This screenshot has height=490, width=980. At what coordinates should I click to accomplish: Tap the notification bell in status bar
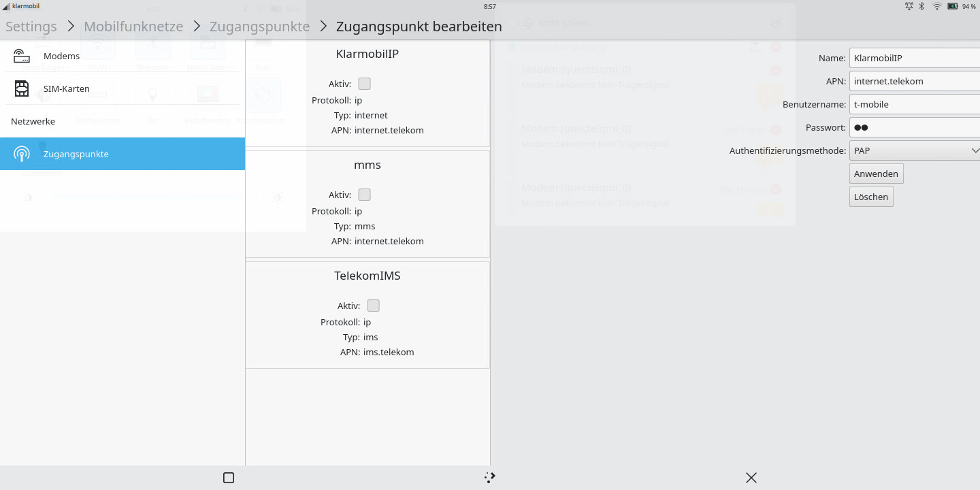pyautogui.click(x=909, y=6)
